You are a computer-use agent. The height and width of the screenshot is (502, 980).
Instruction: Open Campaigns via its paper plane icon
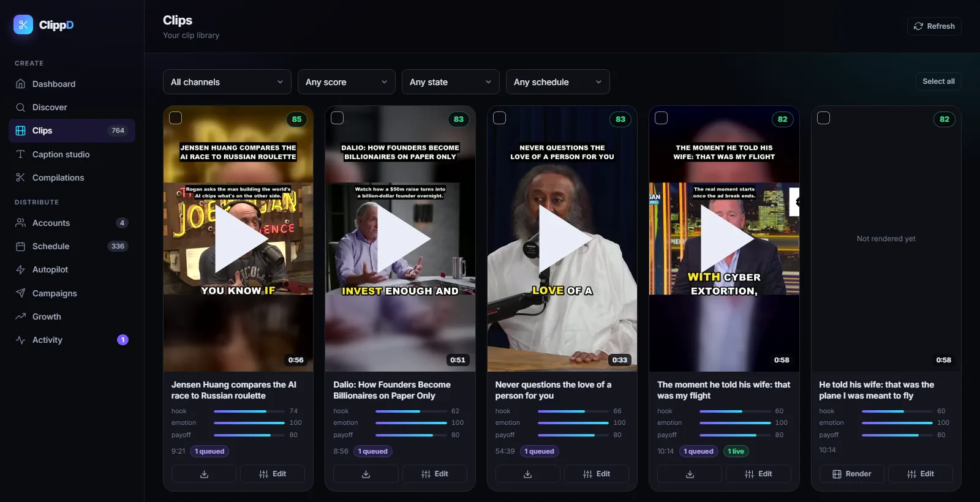coord(20,293)
